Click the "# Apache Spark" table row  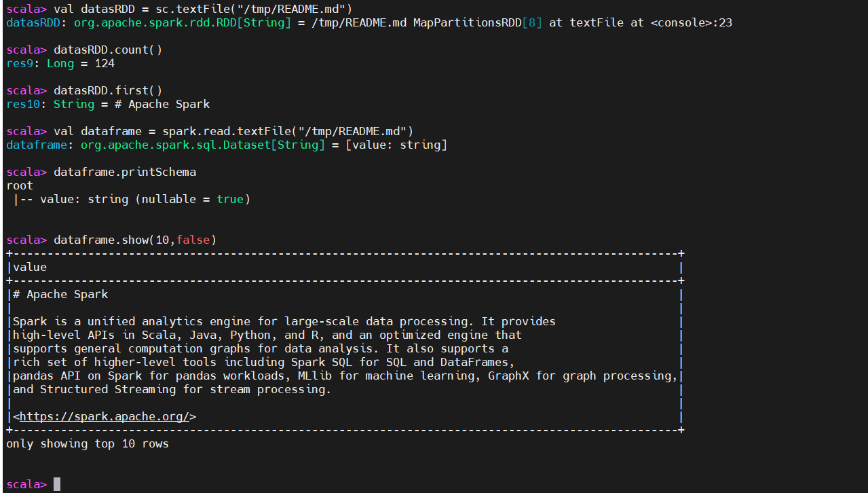tap(60, 294)
